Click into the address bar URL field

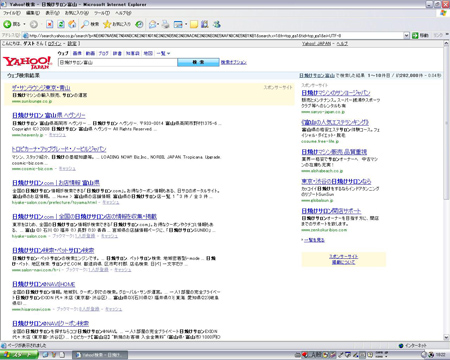(x=213, y=36)
